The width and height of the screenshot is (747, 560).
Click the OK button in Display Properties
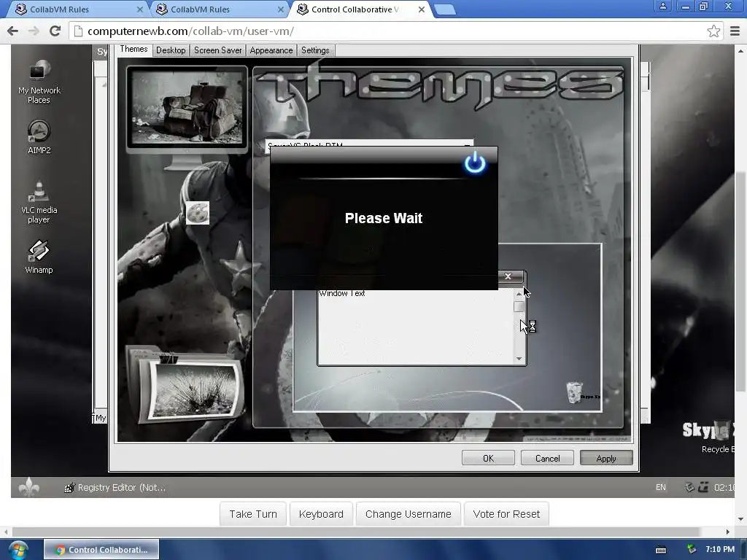point(488,458)
